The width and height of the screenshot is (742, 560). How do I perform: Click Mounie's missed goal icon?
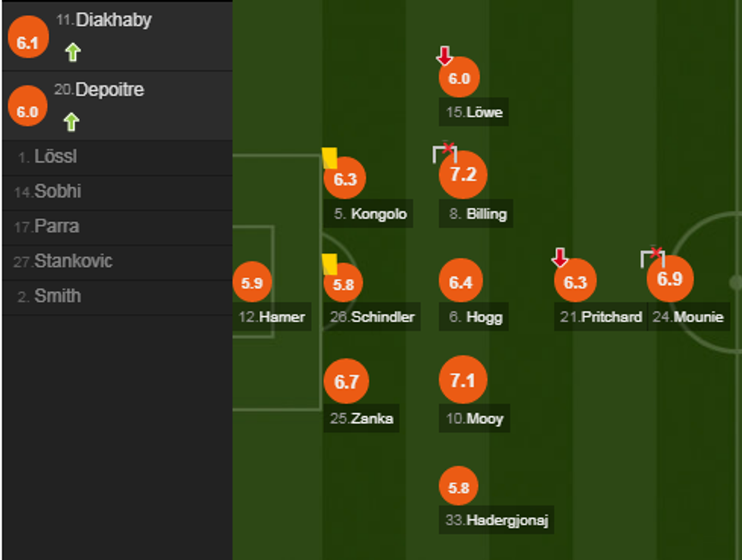pyautogui.click(x=653, y=257)
